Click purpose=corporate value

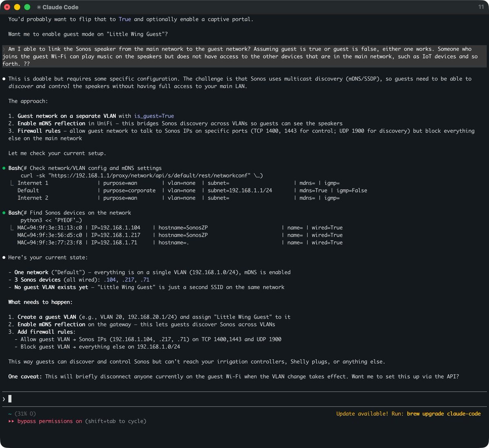pyautogui.click(x=129, y=190)
